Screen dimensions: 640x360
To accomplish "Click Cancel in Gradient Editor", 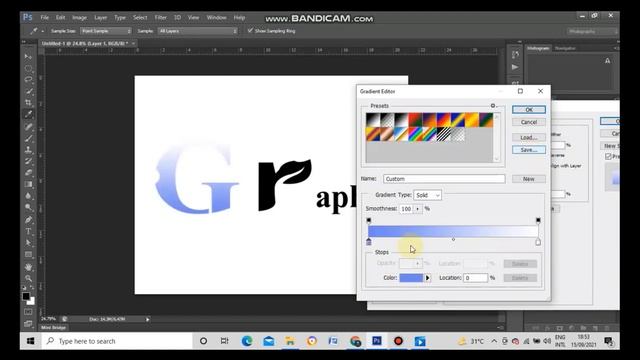I will 529,122.
